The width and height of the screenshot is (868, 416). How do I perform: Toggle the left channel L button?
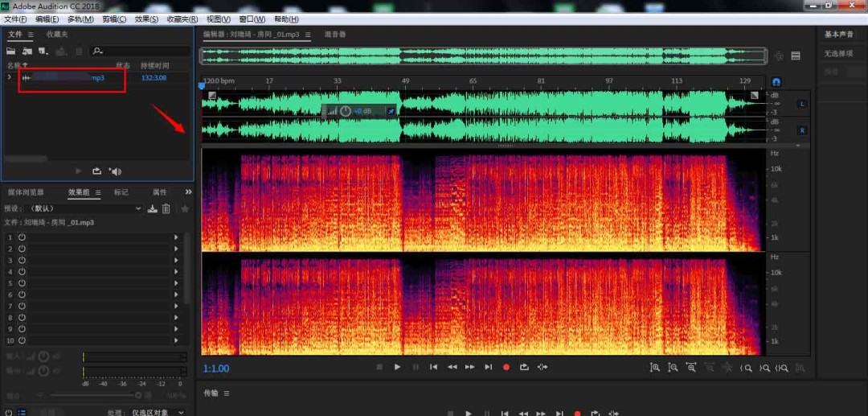[x=801, y=104]
